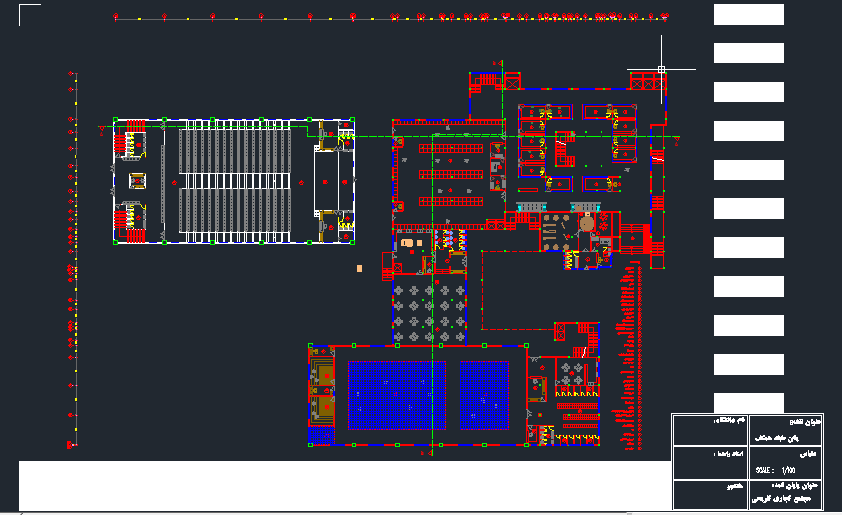Image resolution: width=842 pixels, height=515 pixels.
Task: Select the topmost white rectangle in right column
Action: point(749,14)
